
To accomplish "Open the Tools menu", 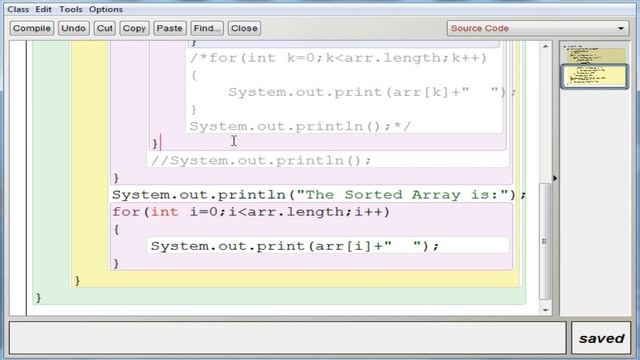I will [x=71, y=9].
